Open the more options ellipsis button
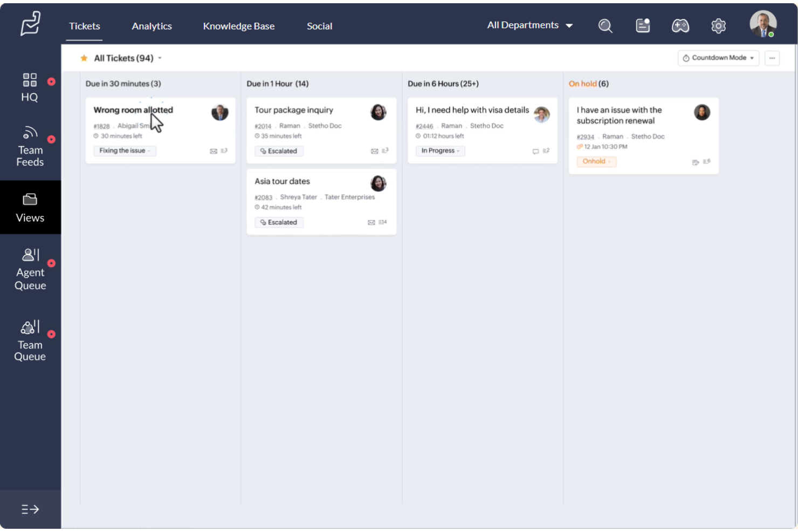Image resolution: width=798 pixels, height=532 pixels. pos(772,58)
